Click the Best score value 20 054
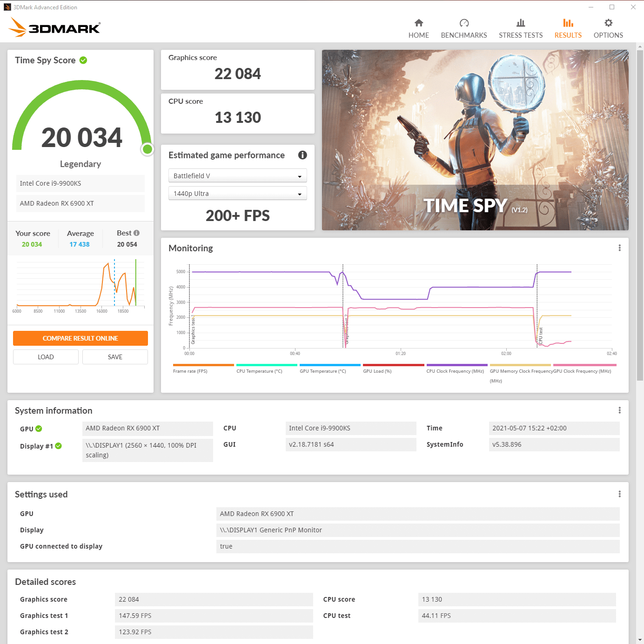 (x=127, y=244)
